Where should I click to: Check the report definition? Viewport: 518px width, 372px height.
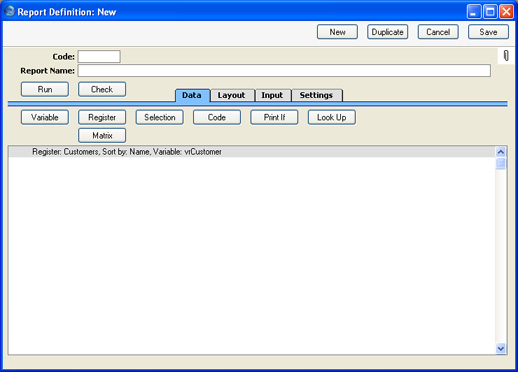coord(102,89)
